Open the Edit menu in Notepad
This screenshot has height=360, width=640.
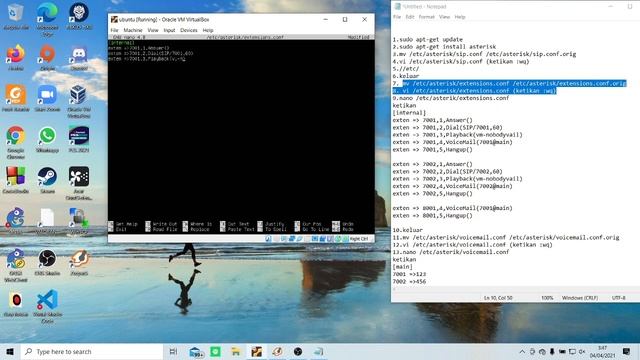coord(410,17)
